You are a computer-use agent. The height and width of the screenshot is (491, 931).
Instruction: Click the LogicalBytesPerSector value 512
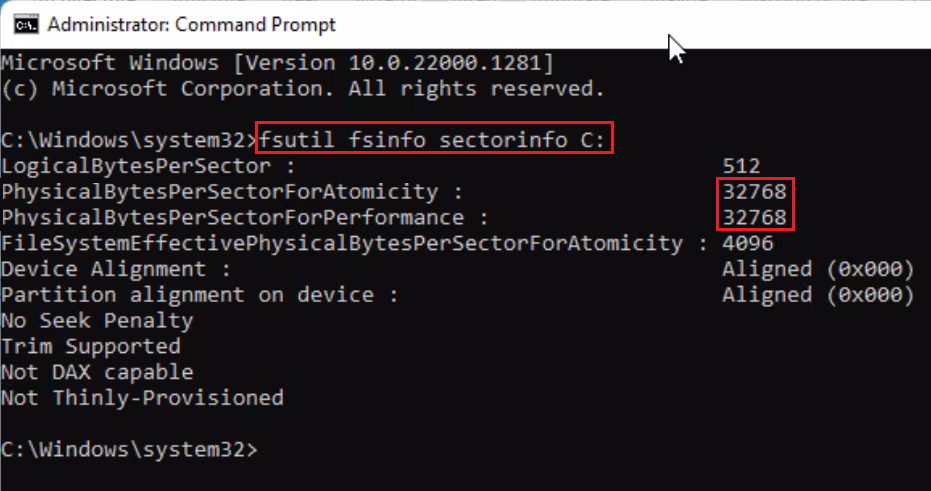741,166
